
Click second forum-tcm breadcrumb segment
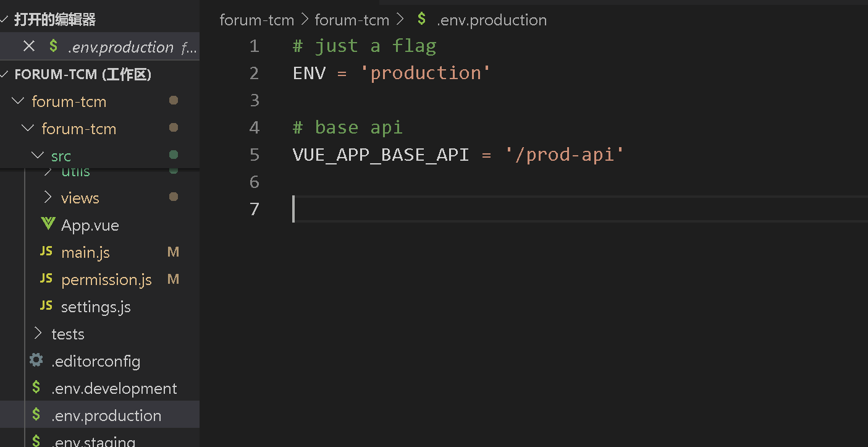[352, 20]
